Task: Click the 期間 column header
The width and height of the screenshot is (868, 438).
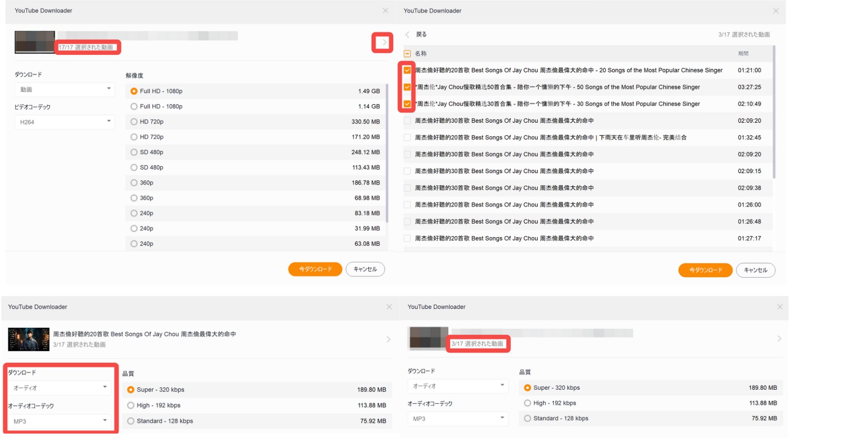Action: point(743,53)
